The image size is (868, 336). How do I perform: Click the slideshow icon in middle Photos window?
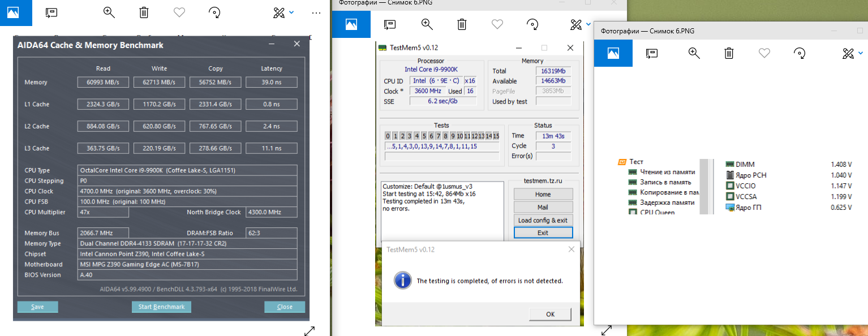[x=389, y=24]
